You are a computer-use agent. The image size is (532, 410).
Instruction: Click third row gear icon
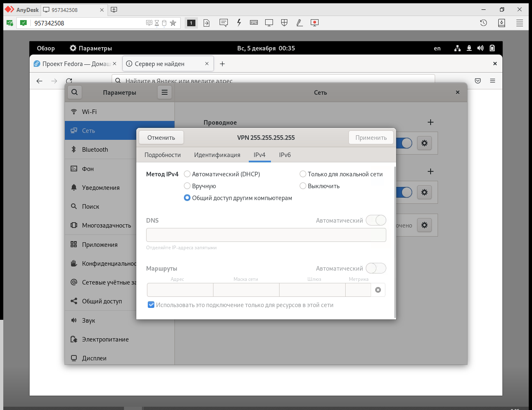(424, 225)
